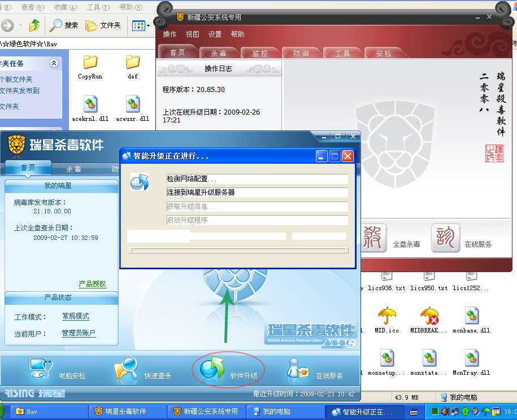Click the network computers tray icon
The height and width of the screenshot is (420, 517).
(455, 412)
